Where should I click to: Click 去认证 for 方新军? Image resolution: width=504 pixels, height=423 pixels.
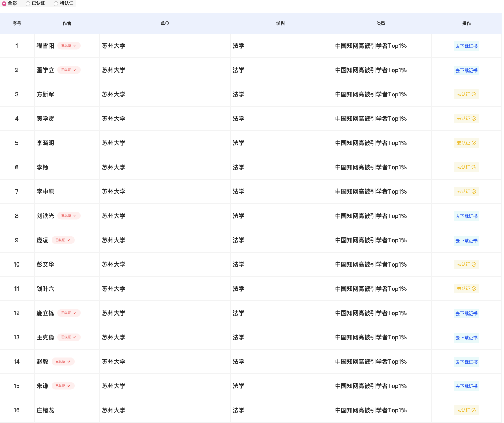(466, 95)
